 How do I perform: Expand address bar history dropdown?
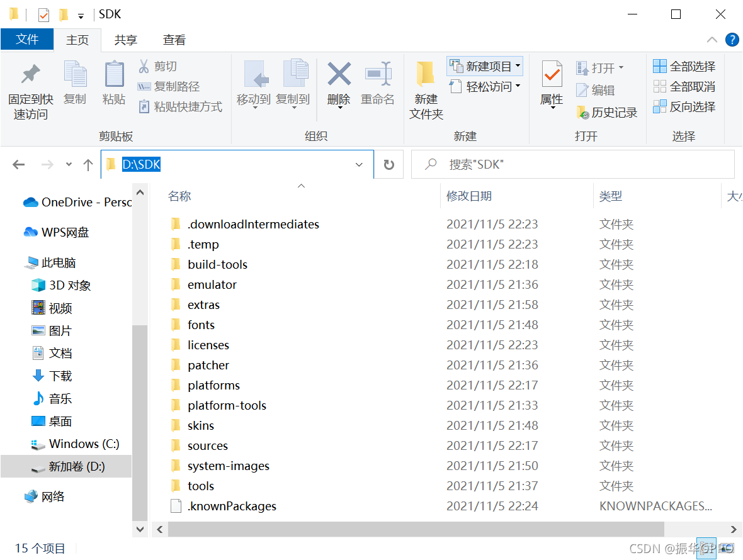(359, 165)
